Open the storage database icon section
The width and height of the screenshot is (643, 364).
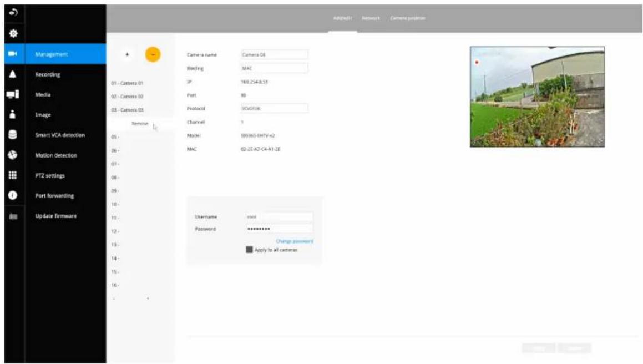coord(13,135)
